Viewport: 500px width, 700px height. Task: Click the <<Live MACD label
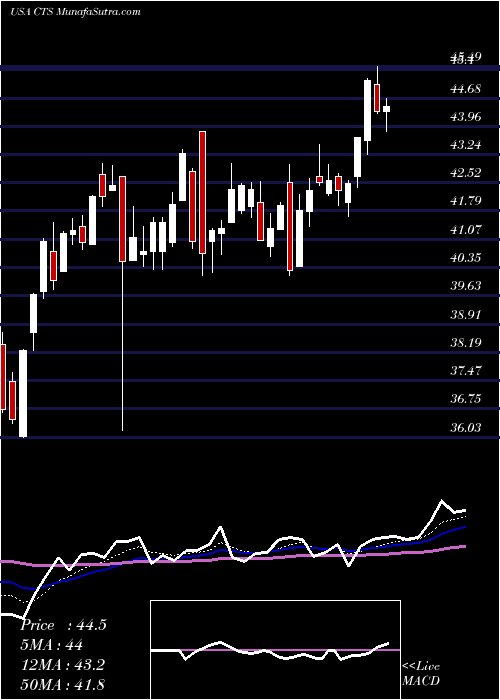coord(421,673)
